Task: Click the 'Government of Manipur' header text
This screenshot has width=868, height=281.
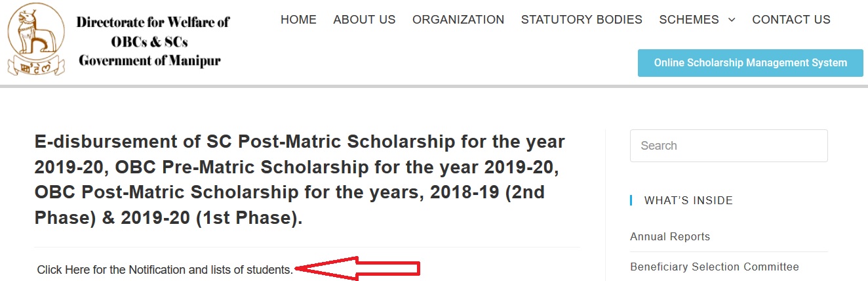Action: pyautogui.click(x=149, y=60)
